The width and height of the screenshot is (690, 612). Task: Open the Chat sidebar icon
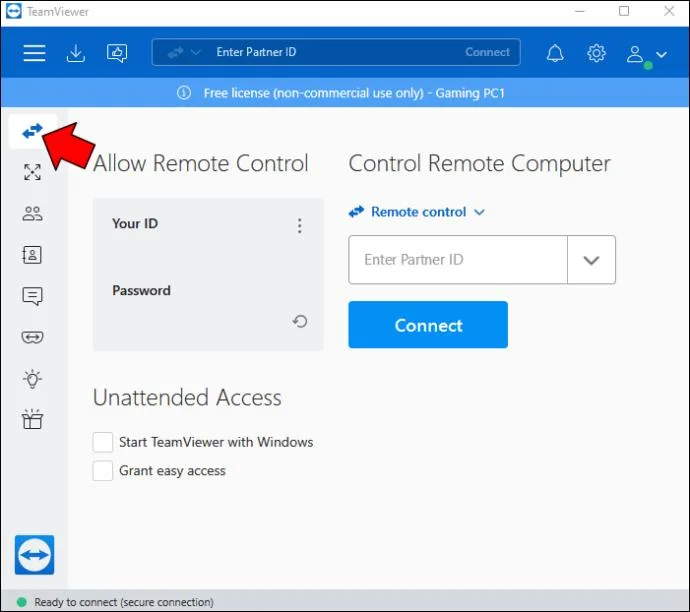click(33, 296)
